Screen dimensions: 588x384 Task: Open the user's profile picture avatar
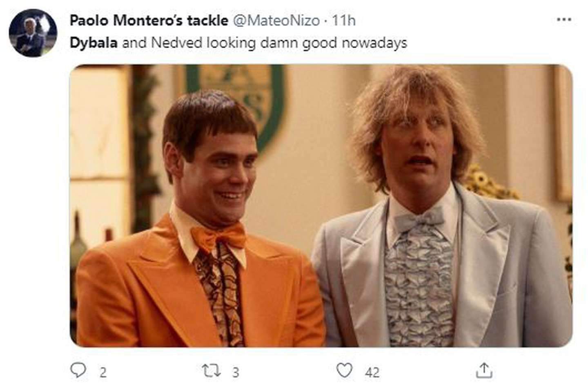coord(33,33)
